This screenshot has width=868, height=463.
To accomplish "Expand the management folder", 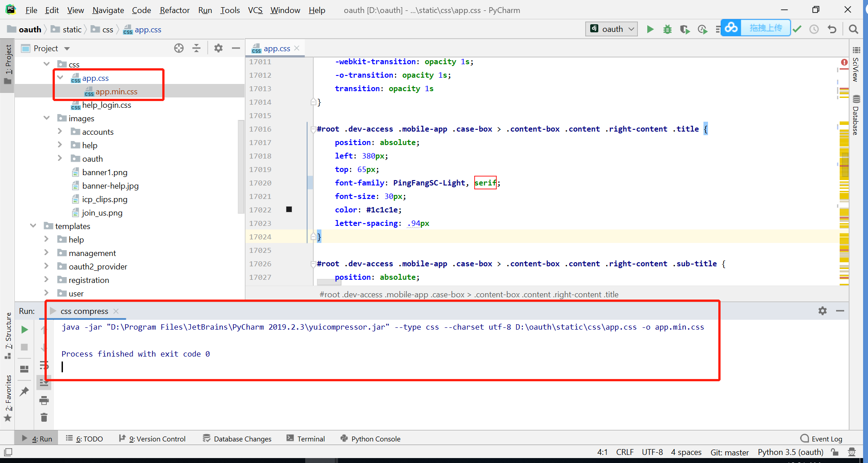I will [46, 253].
